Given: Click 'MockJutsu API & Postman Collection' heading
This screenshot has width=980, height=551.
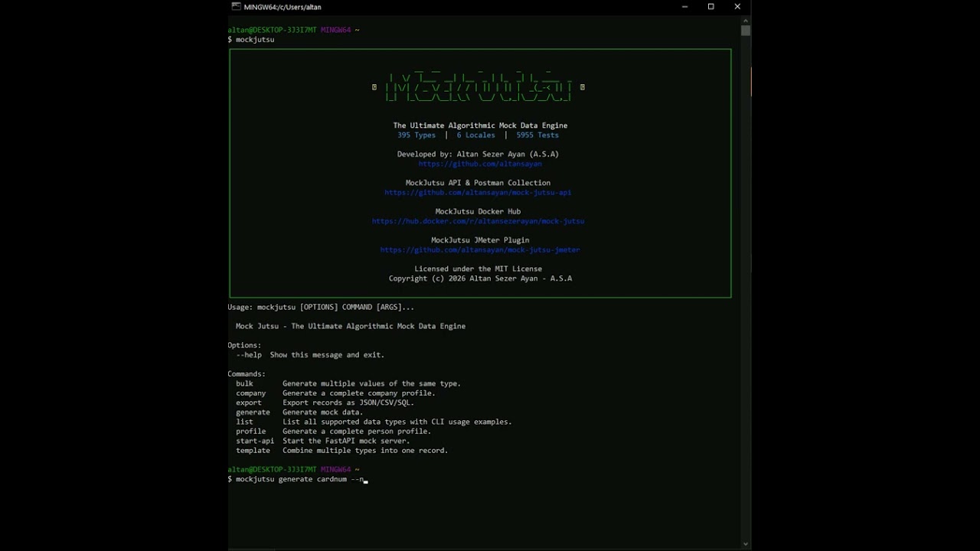Looking at the screenshot, I should click(x=478, y=183).
